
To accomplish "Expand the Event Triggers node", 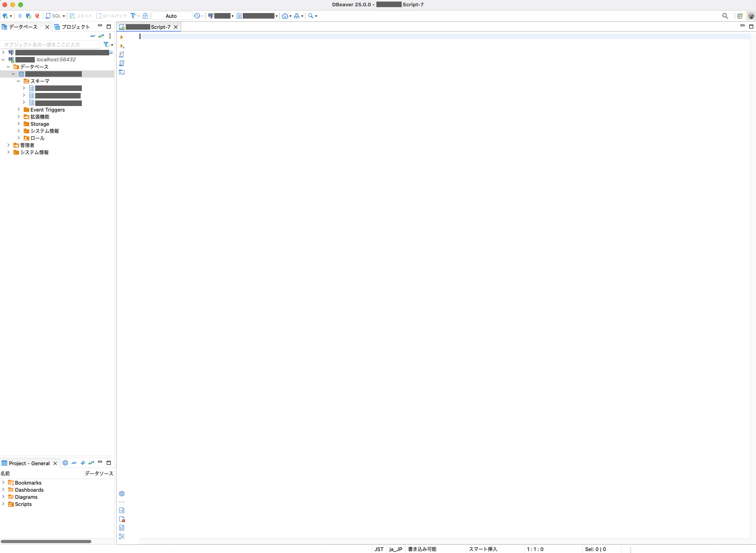I will [x=19, y=110].
